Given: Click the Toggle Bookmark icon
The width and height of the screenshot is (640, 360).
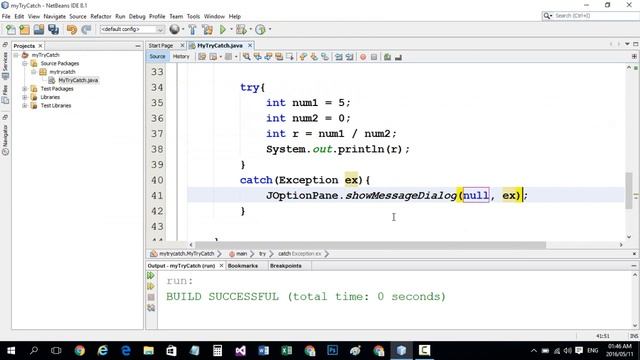Looking at the screenshot, I should click(x=325, y=57).
